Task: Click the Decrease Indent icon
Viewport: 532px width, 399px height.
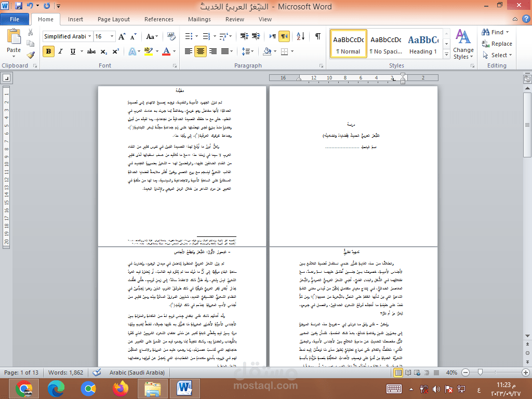Action: tap(244, 36)
